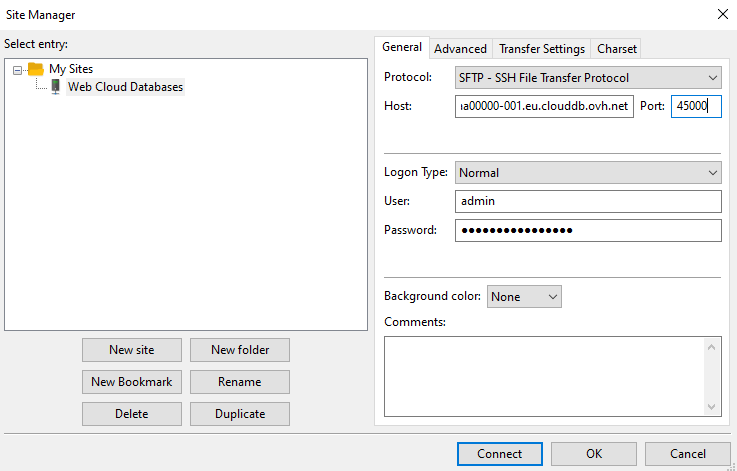737x471 pixels.
Task: Open the Protocol dropdown
Action: [587, 78]
